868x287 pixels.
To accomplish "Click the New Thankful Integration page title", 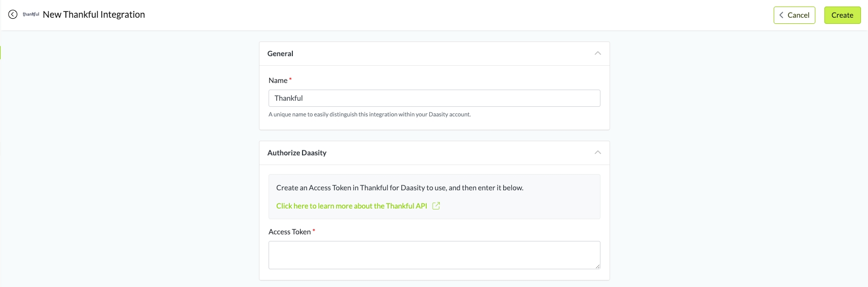I will click(x=94, y=15).
